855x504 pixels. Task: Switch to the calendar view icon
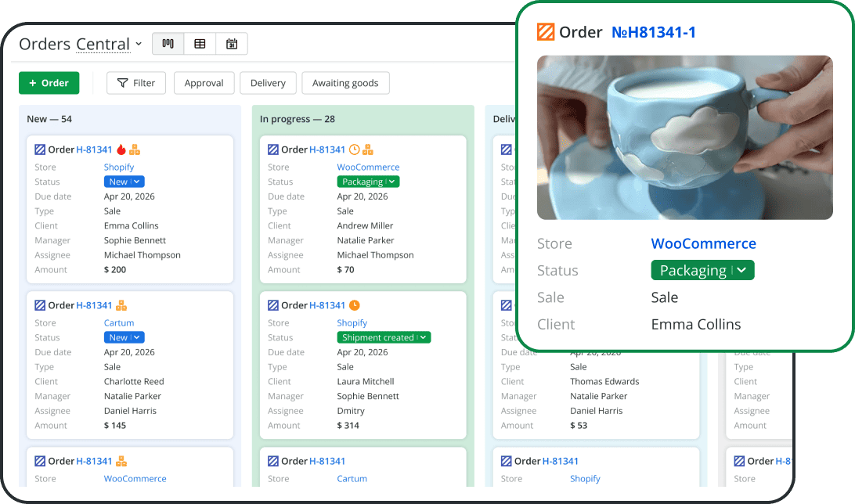click(232, 44)
